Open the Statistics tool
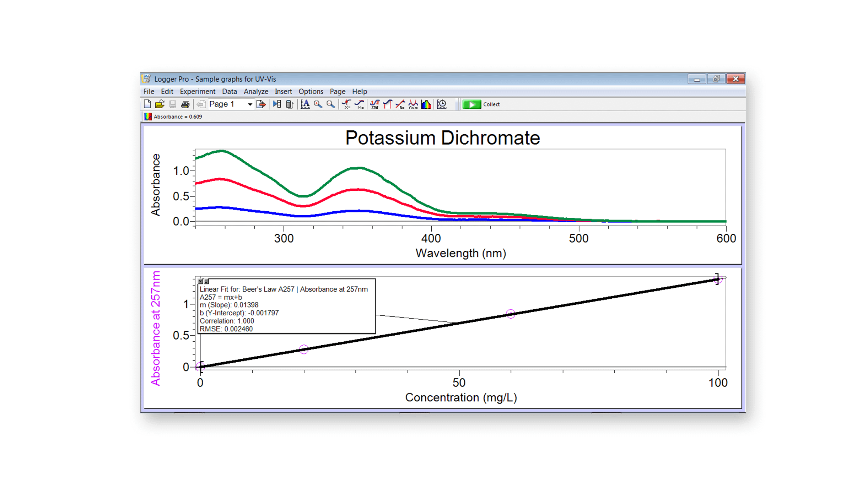This screenshot has width=868, height=488. click(374, 104)
